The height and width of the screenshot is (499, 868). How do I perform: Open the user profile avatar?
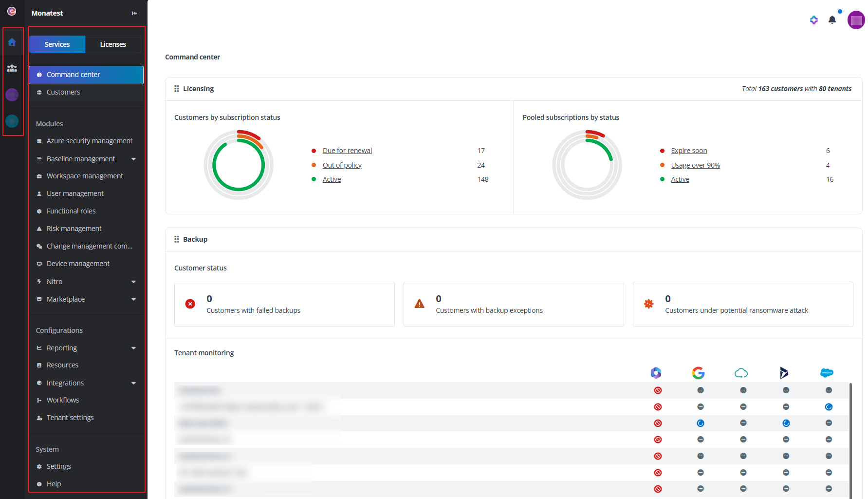click(856, 20)
